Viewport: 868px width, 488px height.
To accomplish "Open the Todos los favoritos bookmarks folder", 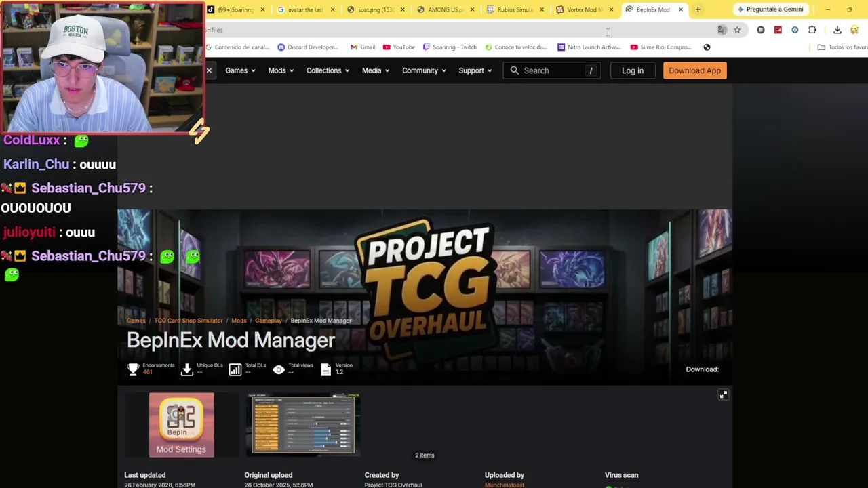I will (x=842, y=47).
